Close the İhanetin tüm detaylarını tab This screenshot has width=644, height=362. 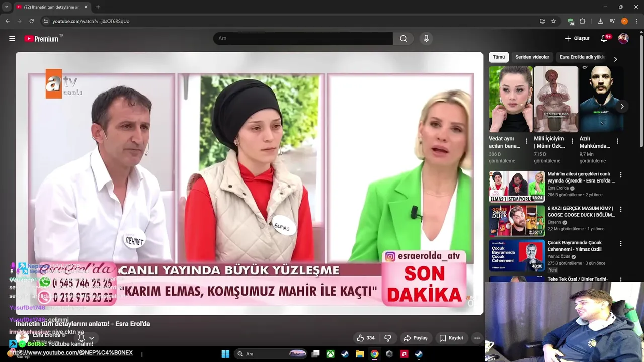click(x=86, y=7)
